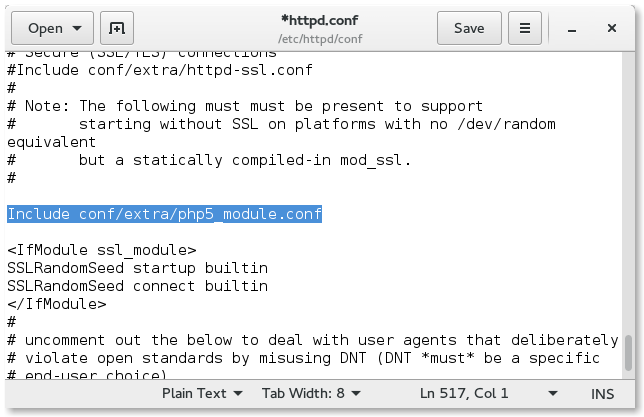Click the vertical scrollbar thumb
644x417 pixels.
coord(628,353)
